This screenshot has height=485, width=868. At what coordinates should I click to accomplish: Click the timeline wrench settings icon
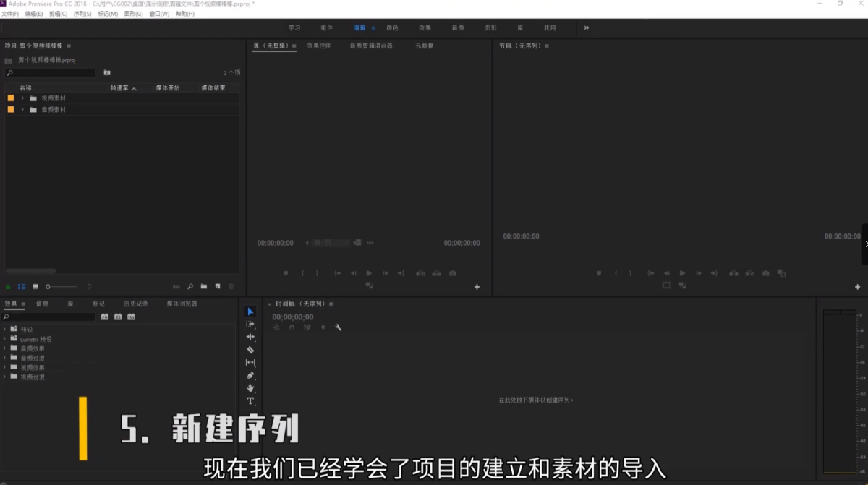click(338, 327)
